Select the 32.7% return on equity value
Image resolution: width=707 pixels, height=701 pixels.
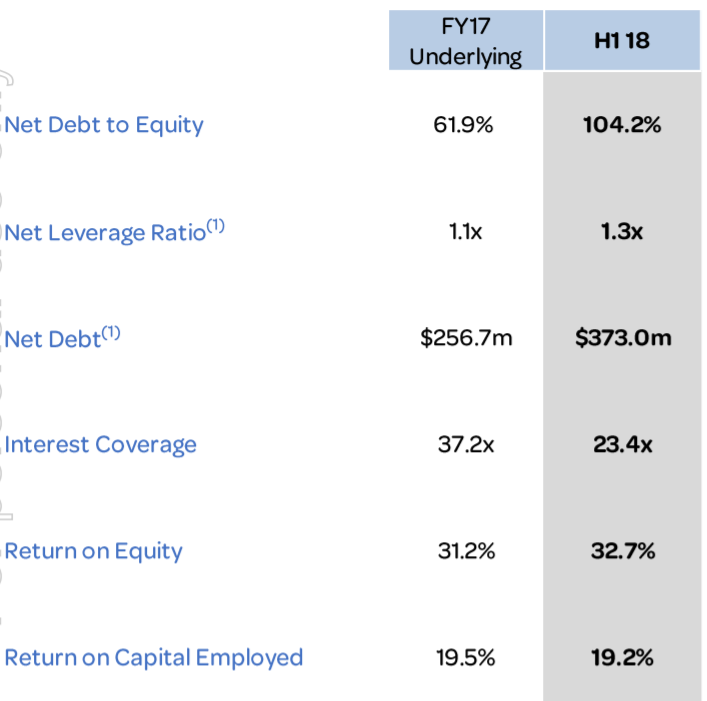point(623,551)
